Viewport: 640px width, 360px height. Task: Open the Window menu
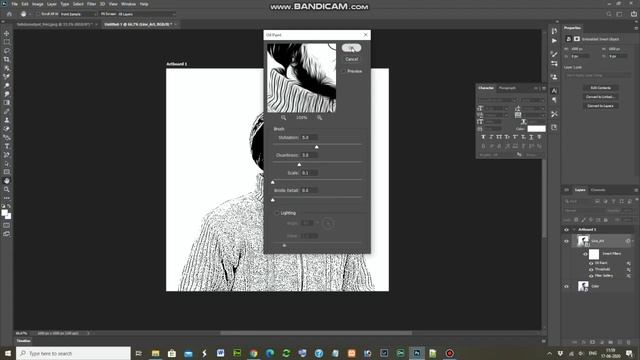pyautogui.click(x=128, y=4)
